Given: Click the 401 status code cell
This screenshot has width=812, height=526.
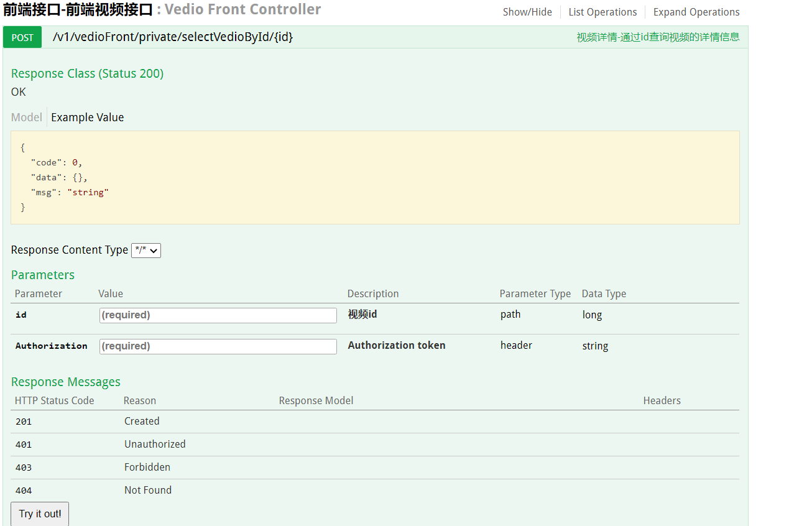Looking at the screenshot, I should coord(24,445).
